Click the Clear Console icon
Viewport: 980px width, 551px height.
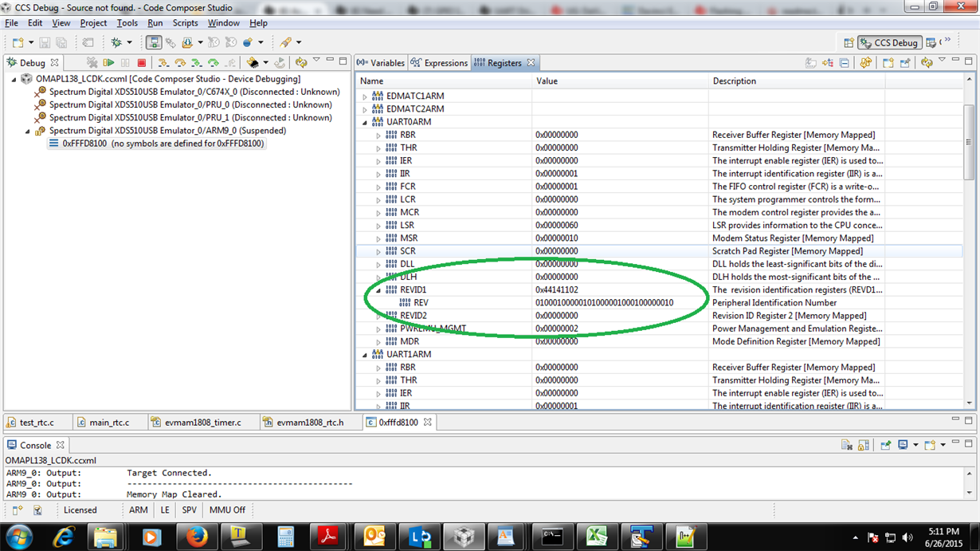coord(847,445)
